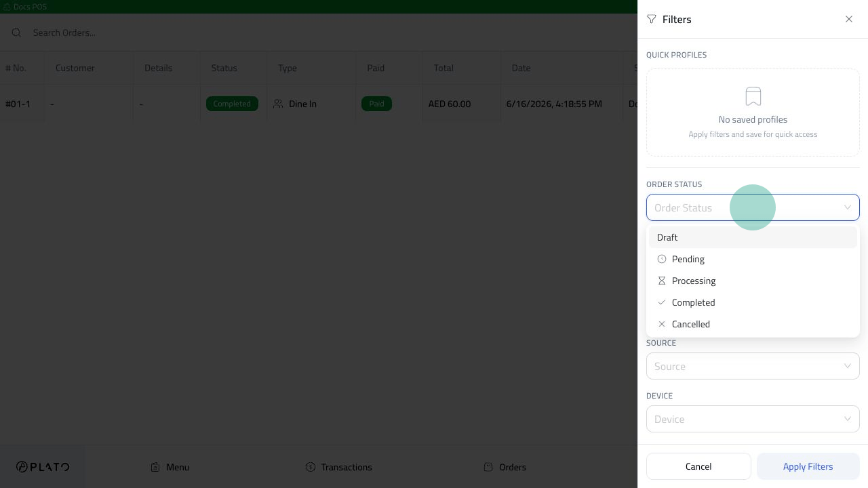Click the Dine In type cell

click(311, 104)
